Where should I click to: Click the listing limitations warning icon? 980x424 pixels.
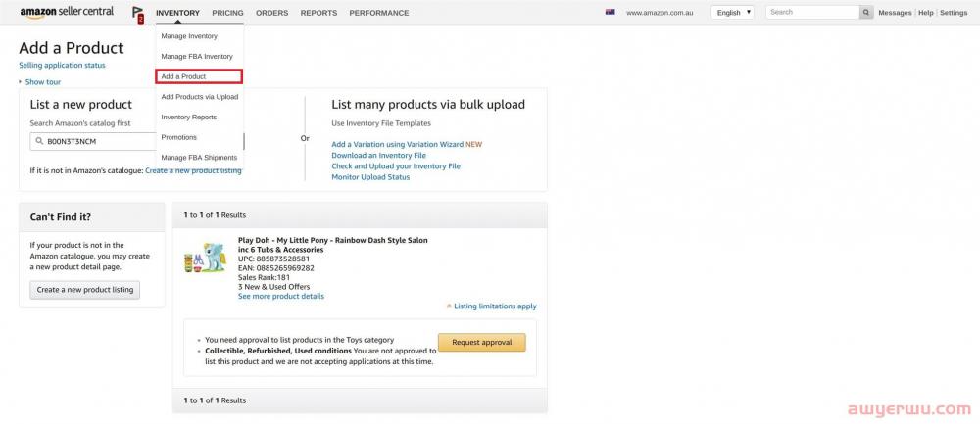(x=449, y=306)
